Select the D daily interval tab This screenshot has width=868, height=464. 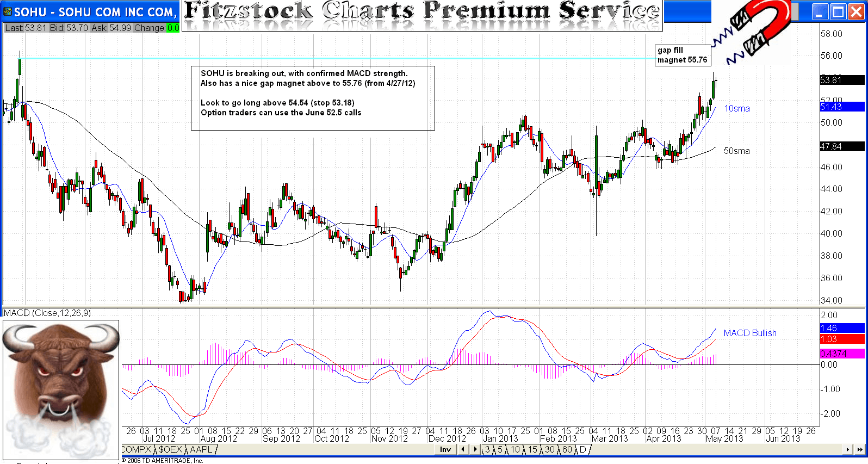582,449
